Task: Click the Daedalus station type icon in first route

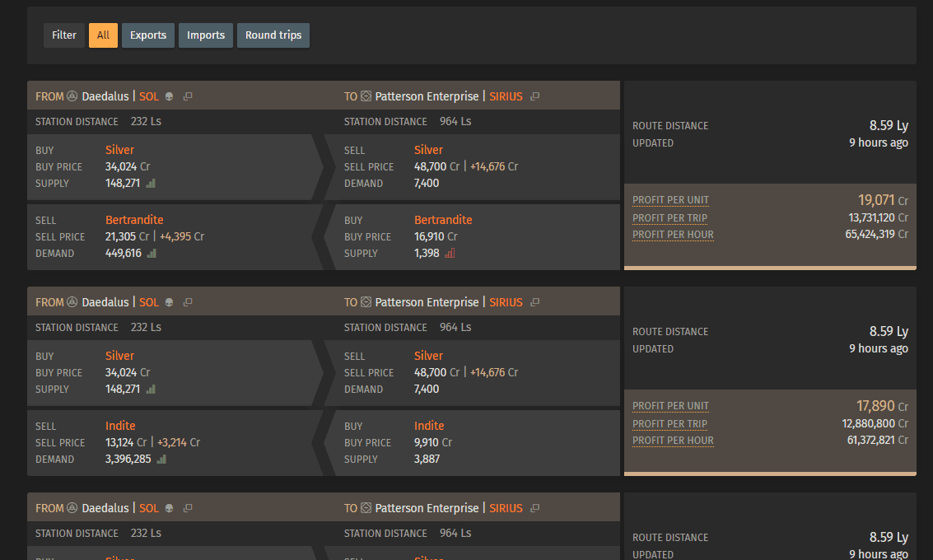Action: point(72,96)
